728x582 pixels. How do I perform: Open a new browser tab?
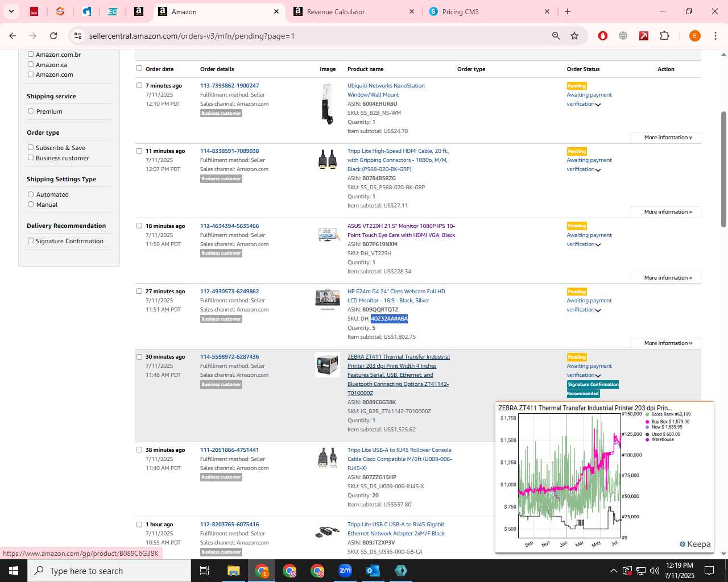(x=568, y=11)
